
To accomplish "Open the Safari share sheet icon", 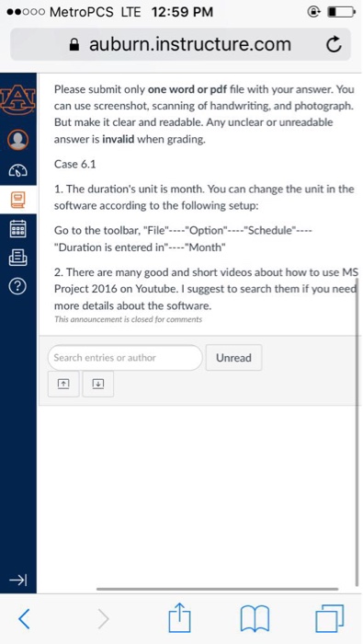I will [x=179, y=617].
